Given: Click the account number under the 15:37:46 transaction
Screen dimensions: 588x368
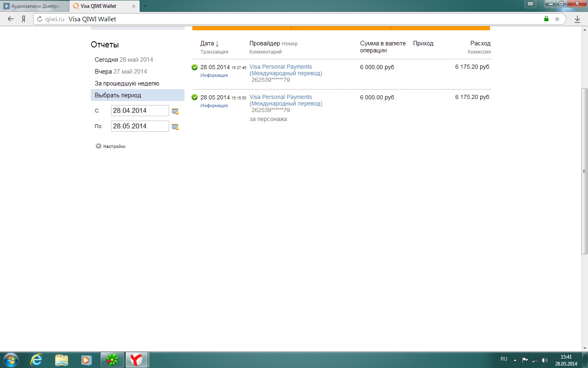Looking at the screenshot, I should pyautogui.click(x=271, y=80).
